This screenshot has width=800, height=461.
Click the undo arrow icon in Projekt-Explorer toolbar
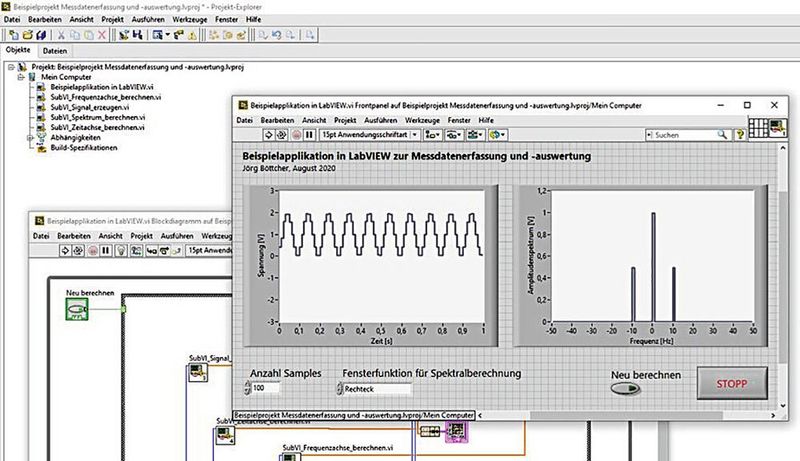point(276,35)
